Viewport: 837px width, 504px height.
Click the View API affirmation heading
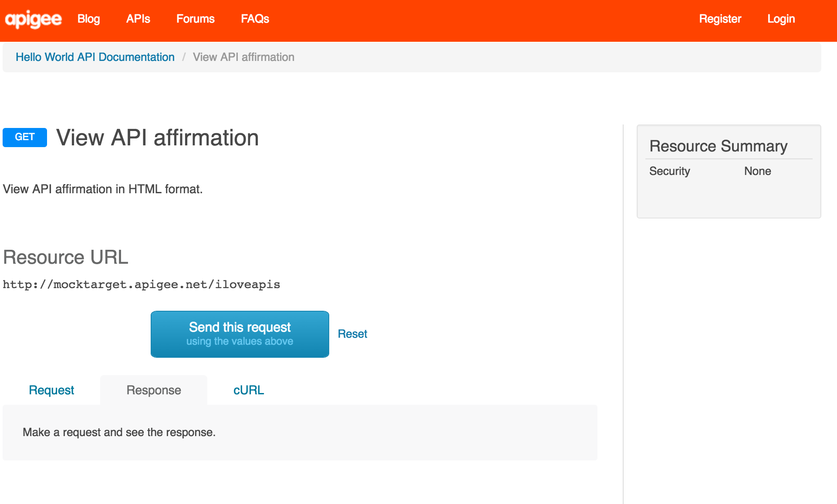click(x=157, y=138)
